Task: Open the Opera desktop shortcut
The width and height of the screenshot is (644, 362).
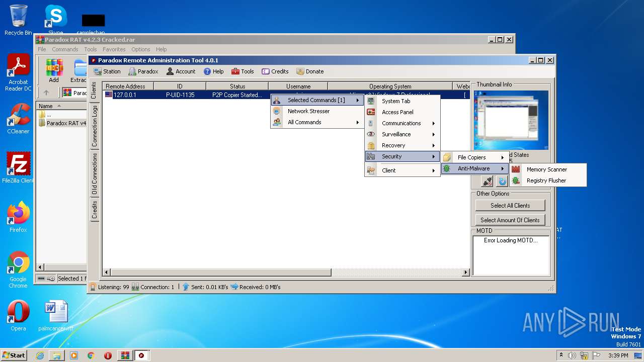Action: 18,316
